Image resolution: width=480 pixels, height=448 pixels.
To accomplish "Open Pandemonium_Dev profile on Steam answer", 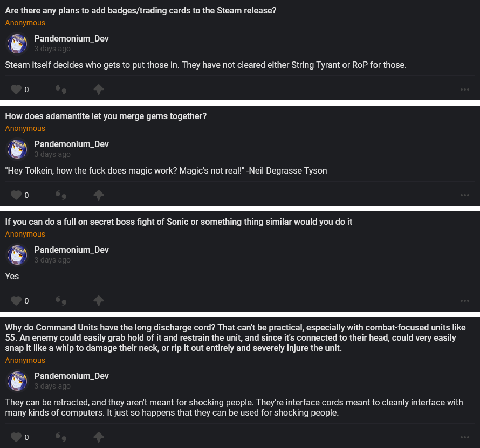I will (71, 39).
